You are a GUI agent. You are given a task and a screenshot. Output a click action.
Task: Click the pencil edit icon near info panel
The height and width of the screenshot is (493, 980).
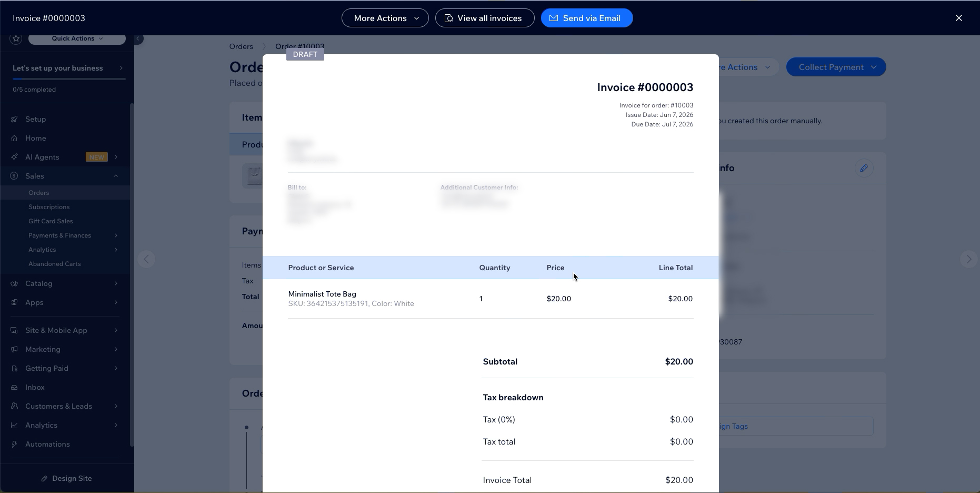coord(864,169)
